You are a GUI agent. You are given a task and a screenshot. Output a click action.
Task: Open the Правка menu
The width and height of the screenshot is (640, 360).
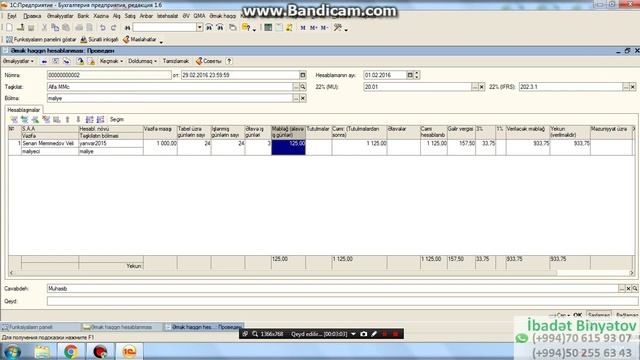[32, 16]
